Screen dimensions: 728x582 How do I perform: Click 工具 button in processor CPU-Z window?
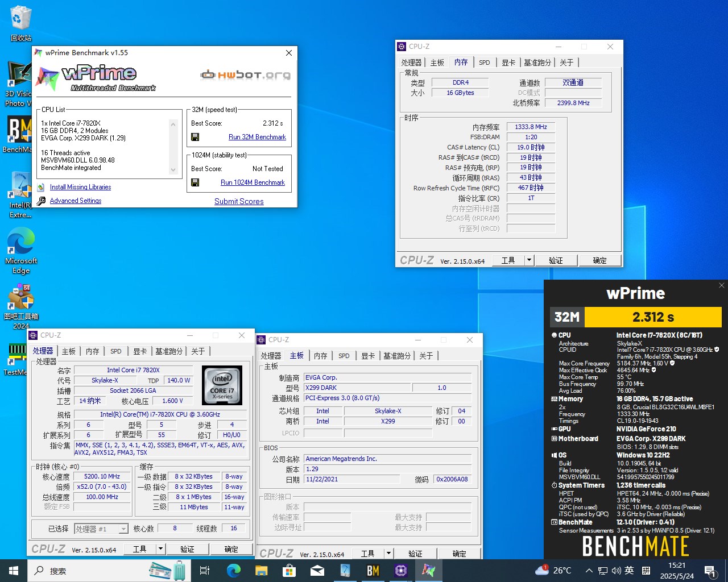[x=140, y=549]
